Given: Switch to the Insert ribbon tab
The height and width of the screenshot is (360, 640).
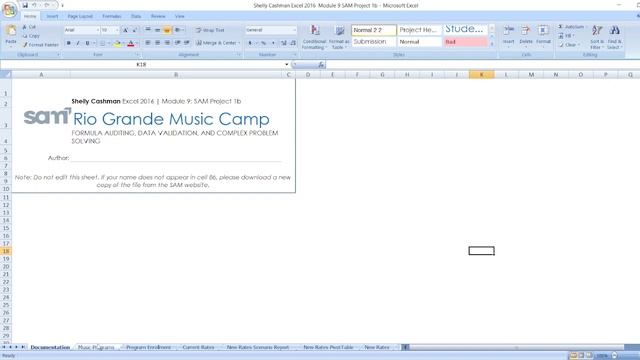Looking at the screenshot, I should (52, 16).
